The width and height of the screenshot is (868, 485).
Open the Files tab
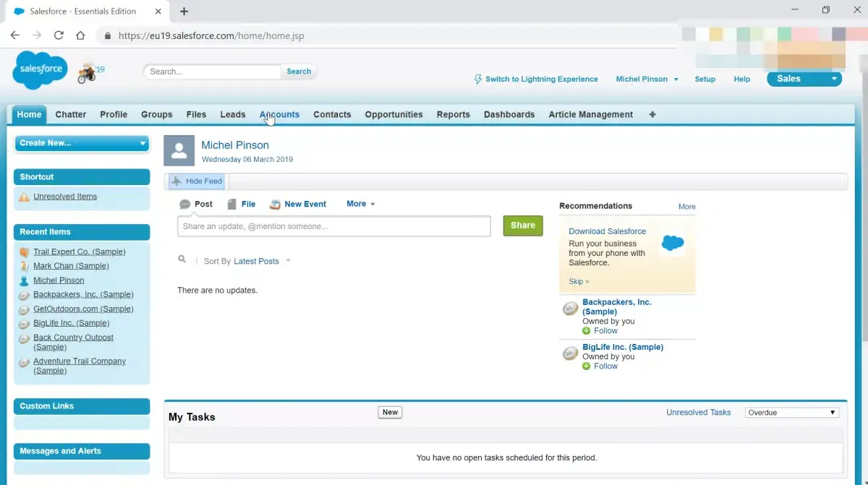point(196,114)
